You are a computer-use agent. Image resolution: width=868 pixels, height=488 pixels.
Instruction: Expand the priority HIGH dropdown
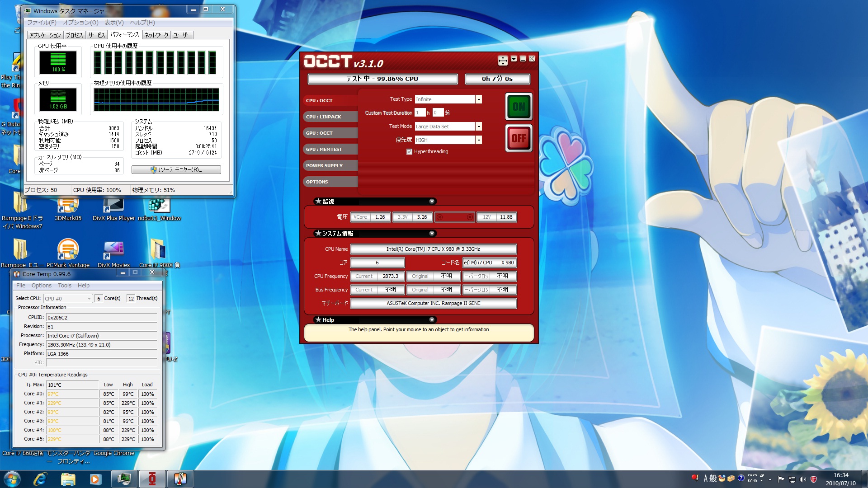[478, 140]
